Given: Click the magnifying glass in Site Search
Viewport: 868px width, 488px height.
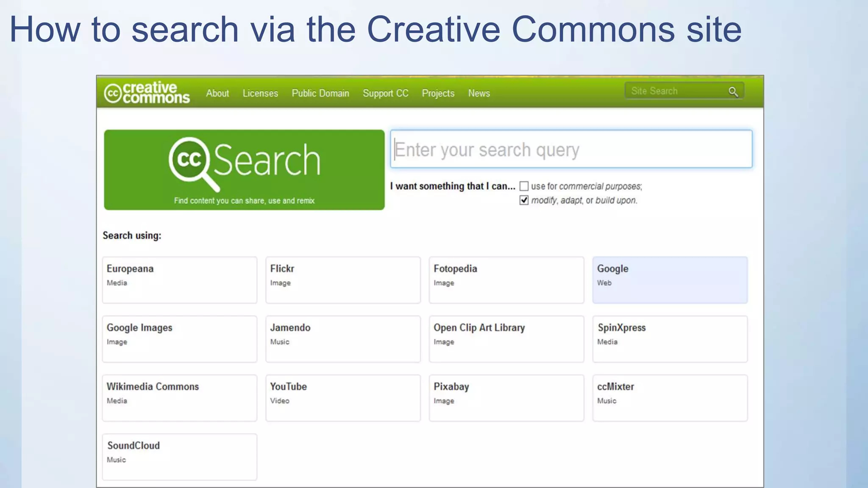Looking at the screenshot, I should click(733, 91).
